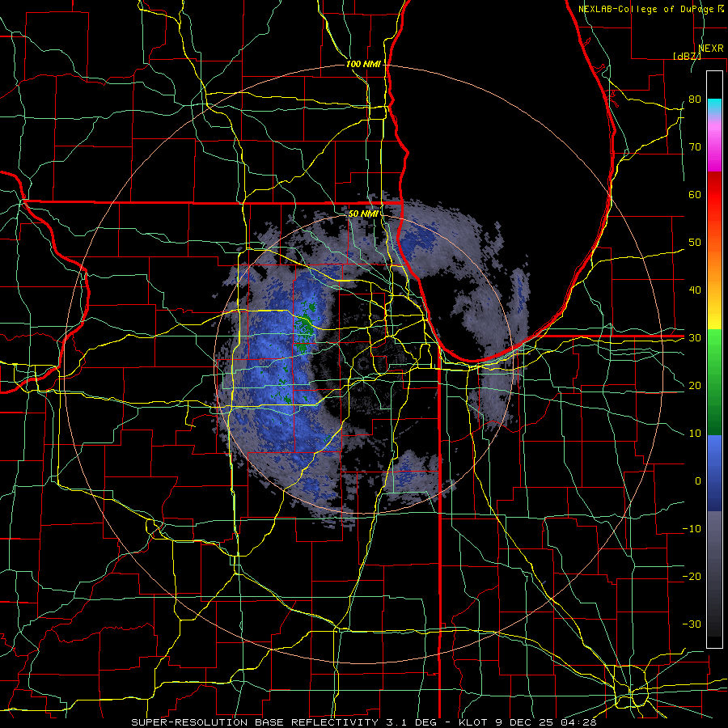Click the [dBZ] units label
728x728 pixels.
coord(687,56)
